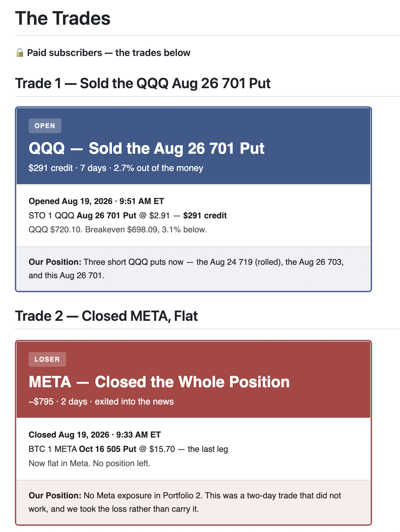Click the 'QQQ — Sold the Aug 26 701 Put' title
The image size is (400, 532).
click(x=146, y=148)
